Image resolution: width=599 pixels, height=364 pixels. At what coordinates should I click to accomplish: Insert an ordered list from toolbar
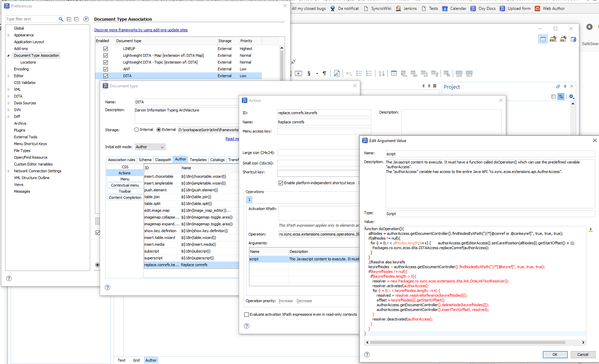tap(369, 73)
